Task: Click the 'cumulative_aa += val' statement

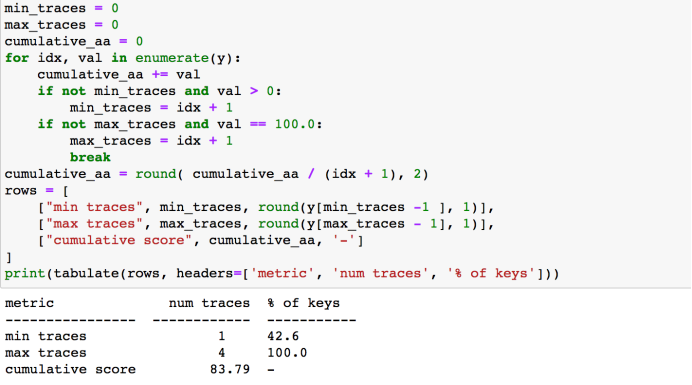Action: 118,75
